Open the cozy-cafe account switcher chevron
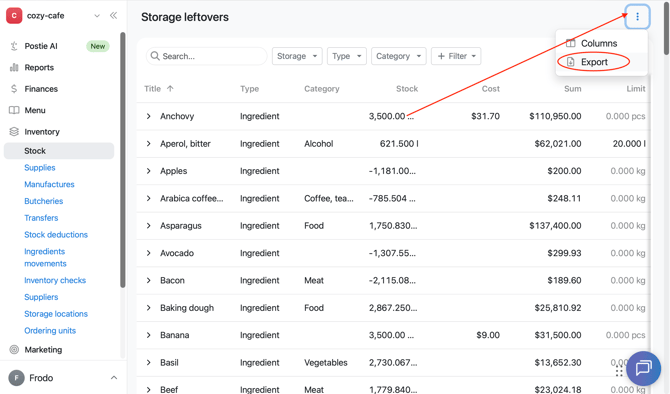 [x=97, y=16]
